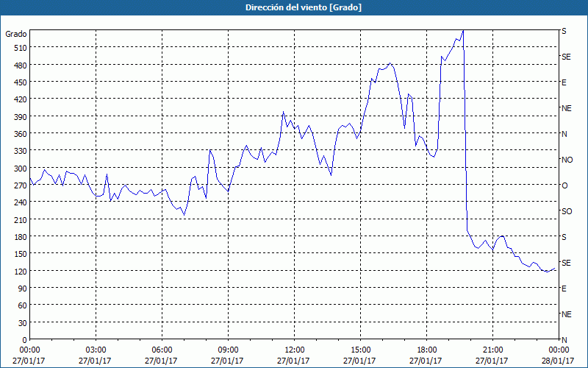Screen dimensions: 588x368
Task: Select the 'SO' compass direction label
Action: (x=567, y=211)
